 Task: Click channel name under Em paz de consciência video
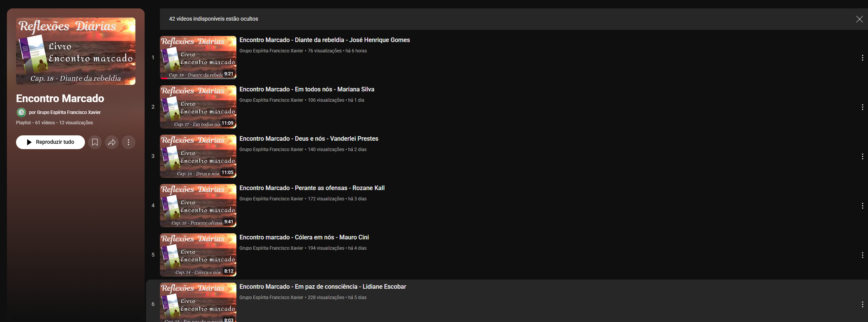(271, 298)
